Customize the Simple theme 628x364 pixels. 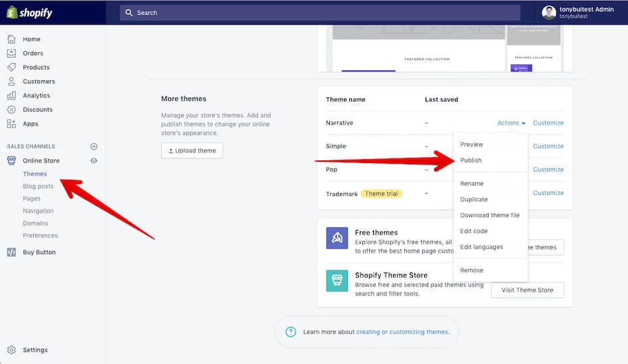pos(548,146)
